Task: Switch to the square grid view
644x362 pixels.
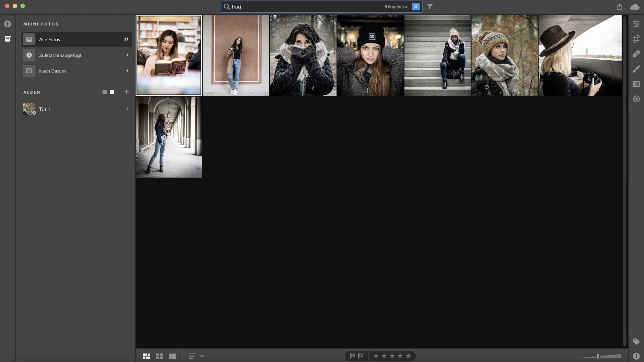Action: pos(159,356)
